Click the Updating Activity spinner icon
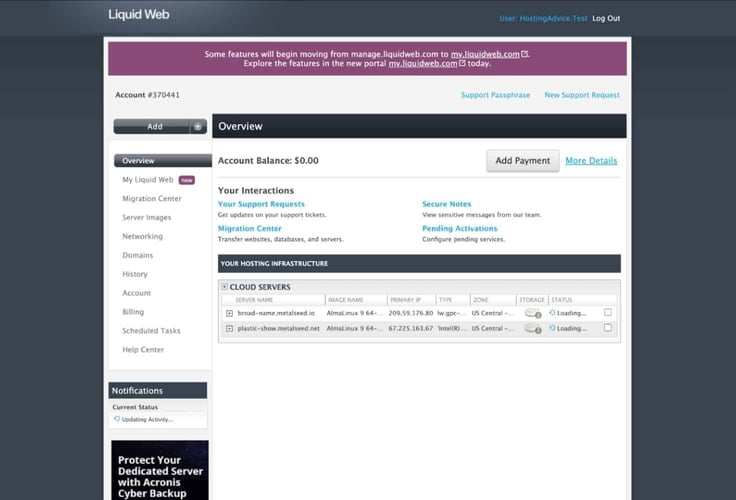Image resolution: width=736 pixels, height=500 pixels. [117, 419]
